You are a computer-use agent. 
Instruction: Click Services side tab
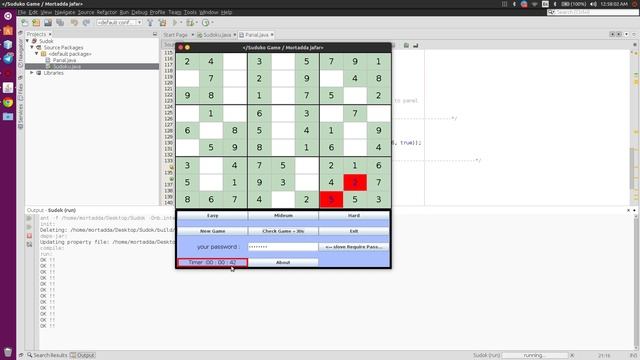coord(20,116)
